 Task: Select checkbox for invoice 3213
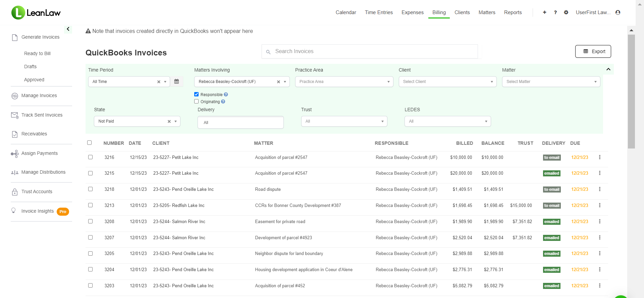(x=91, y=205)
